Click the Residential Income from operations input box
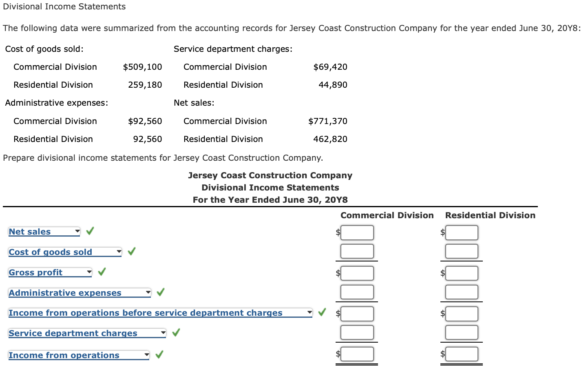The width and height of the screenshot is (588, 372). pos(461,354)
